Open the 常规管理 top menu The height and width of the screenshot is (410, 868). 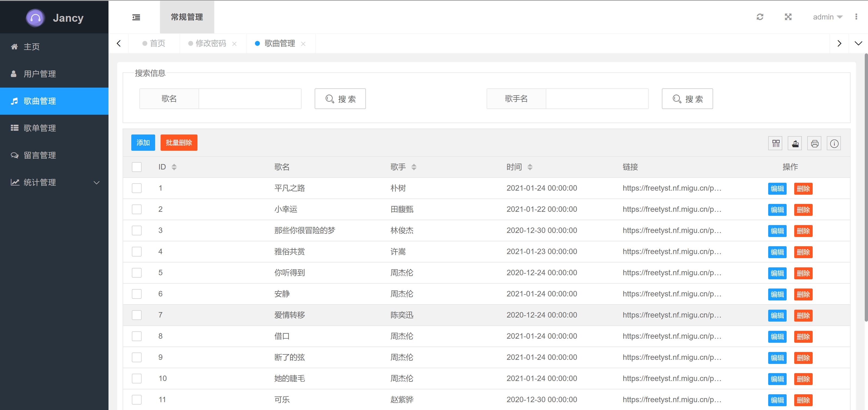click(187, 17)
